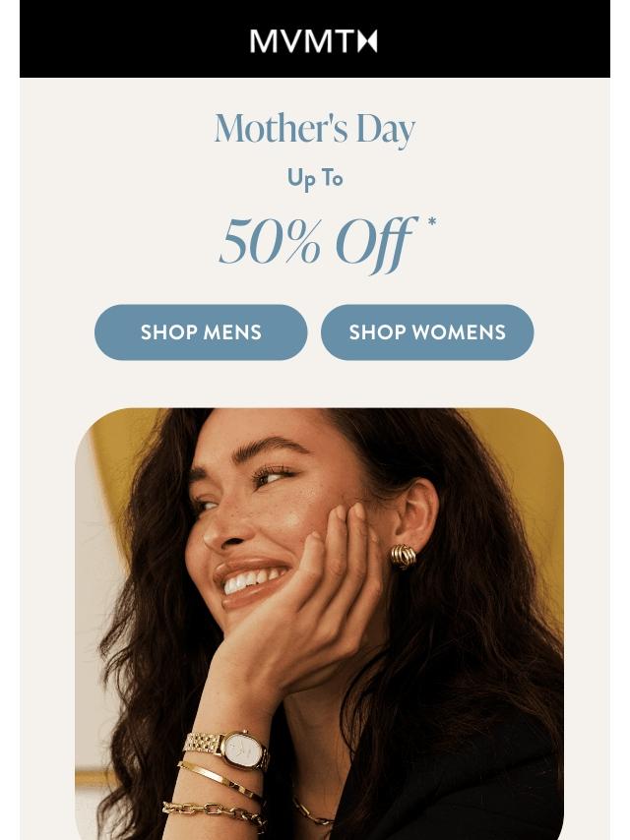The image size is (630, 840).
Task: Click the asterisk footnote marker after Off
Action: 432,221
